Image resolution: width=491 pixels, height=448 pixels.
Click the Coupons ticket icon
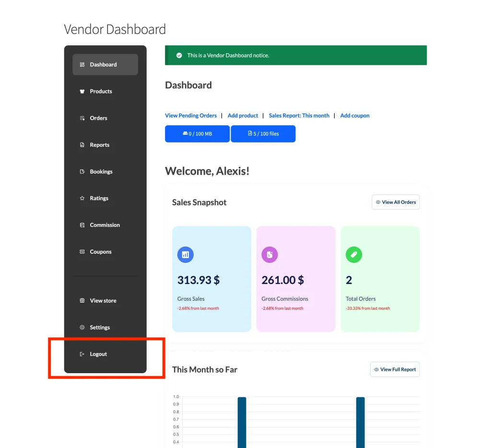[82, 251]
